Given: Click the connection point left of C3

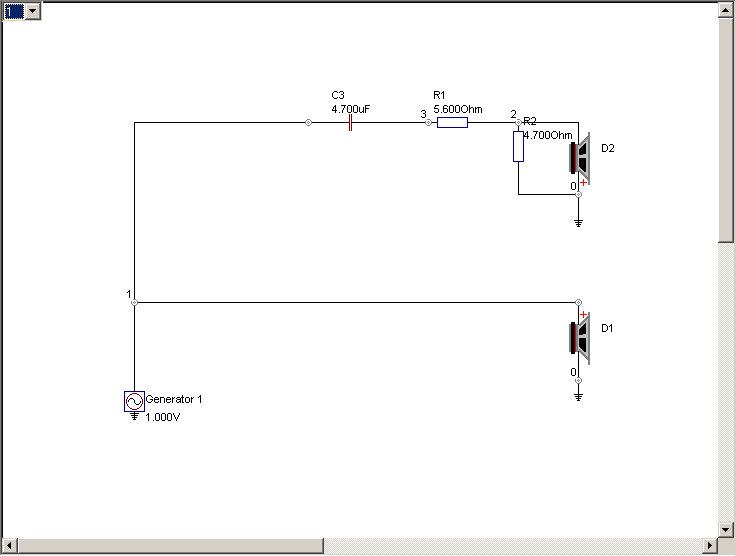Looking at the screenshot, I should (x=308, y=122).
